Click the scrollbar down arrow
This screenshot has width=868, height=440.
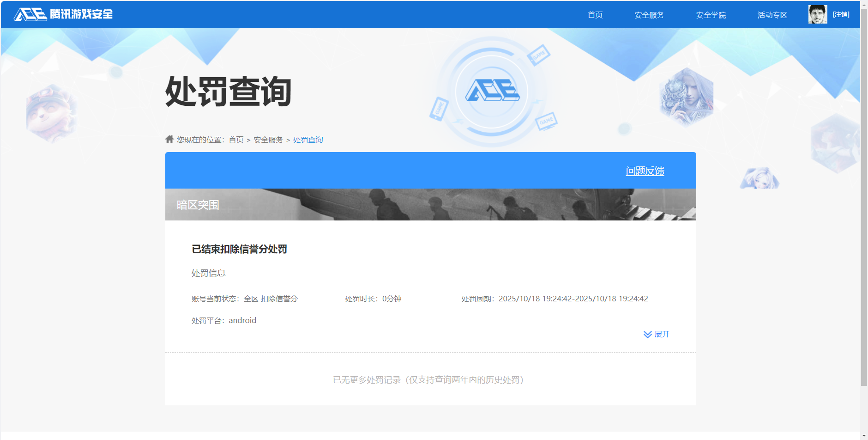(864, 435)
